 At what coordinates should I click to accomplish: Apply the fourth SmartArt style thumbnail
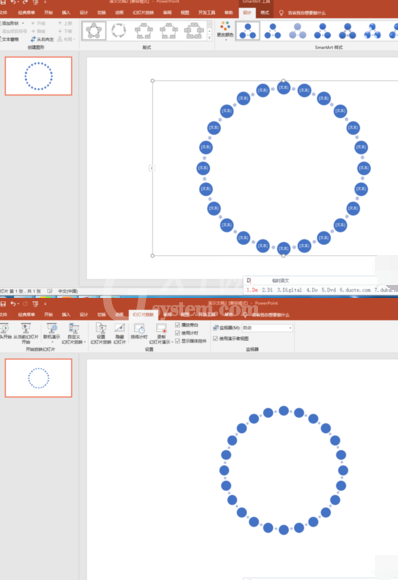tap(322, 31)
